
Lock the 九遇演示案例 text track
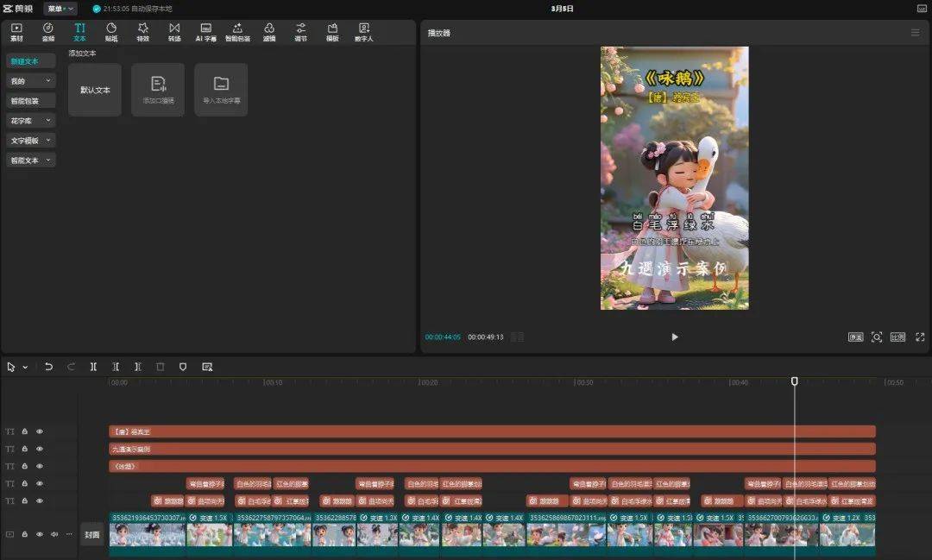point(25,449)
